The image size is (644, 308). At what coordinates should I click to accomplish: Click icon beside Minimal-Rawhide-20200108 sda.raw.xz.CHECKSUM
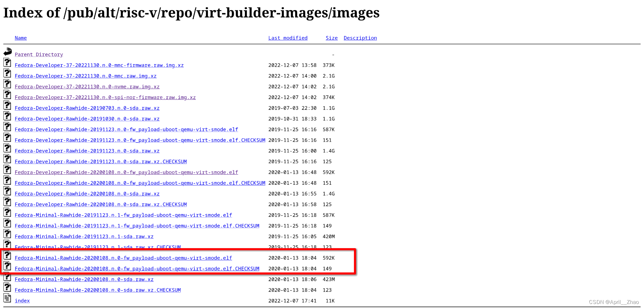pos(7,288)
